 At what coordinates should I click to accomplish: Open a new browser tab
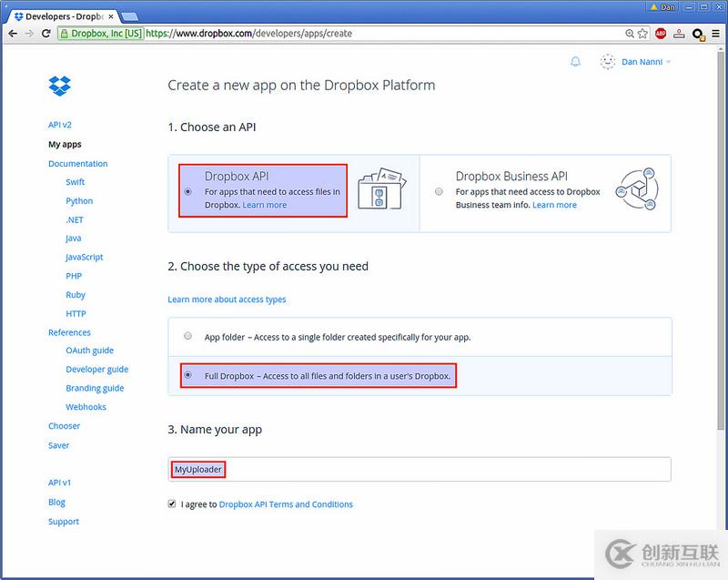129,16
